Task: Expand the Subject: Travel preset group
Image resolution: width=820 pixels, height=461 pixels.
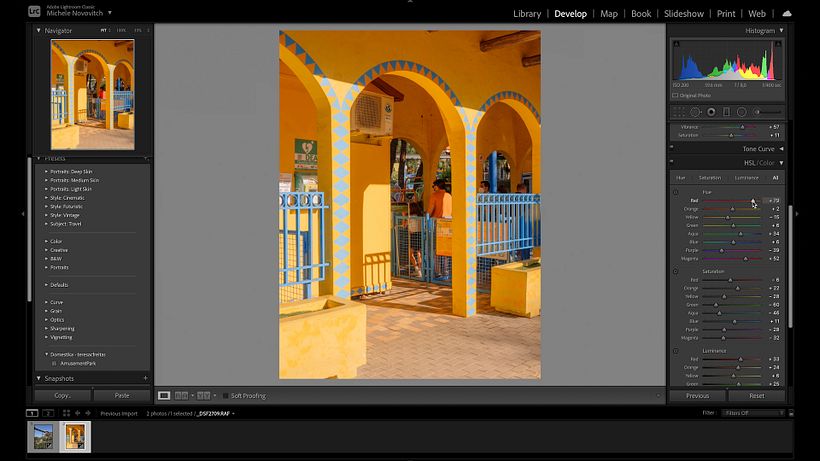Action: pyautogui.click(x=47, y=224)
